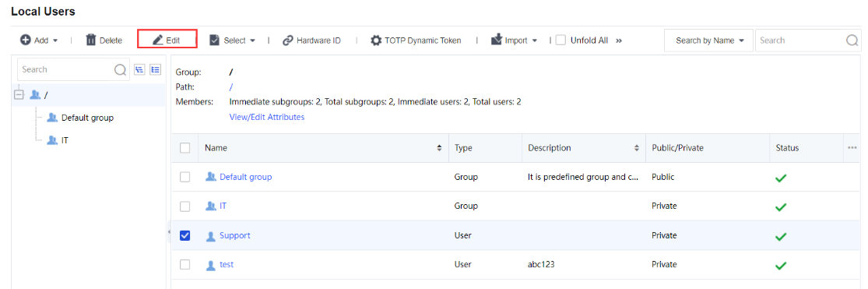The width and height of the screenshot is (868, 289).
Task: Click the Path / link
Action: click(x=231, y=87)
